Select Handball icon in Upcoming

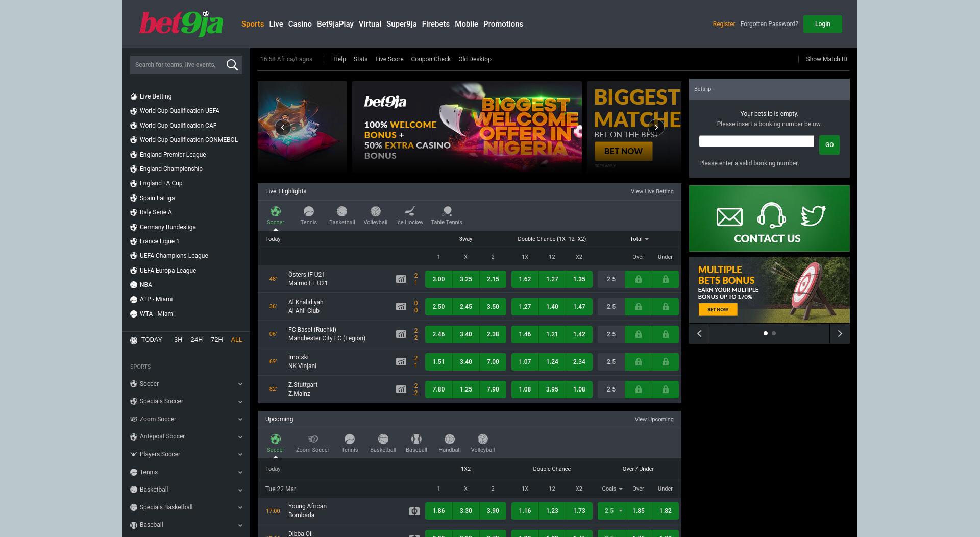[450, 439]
